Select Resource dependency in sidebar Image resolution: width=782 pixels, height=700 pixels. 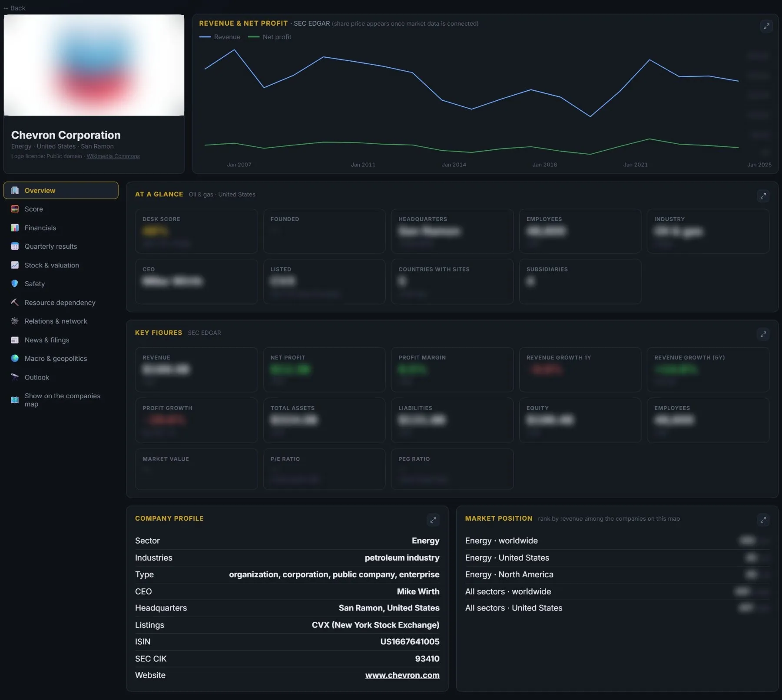click(x=61, y=302)
